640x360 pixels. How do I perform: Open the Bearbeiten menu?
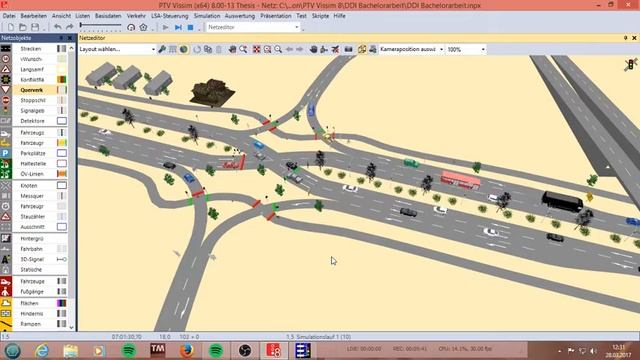[x=33, y=16]
